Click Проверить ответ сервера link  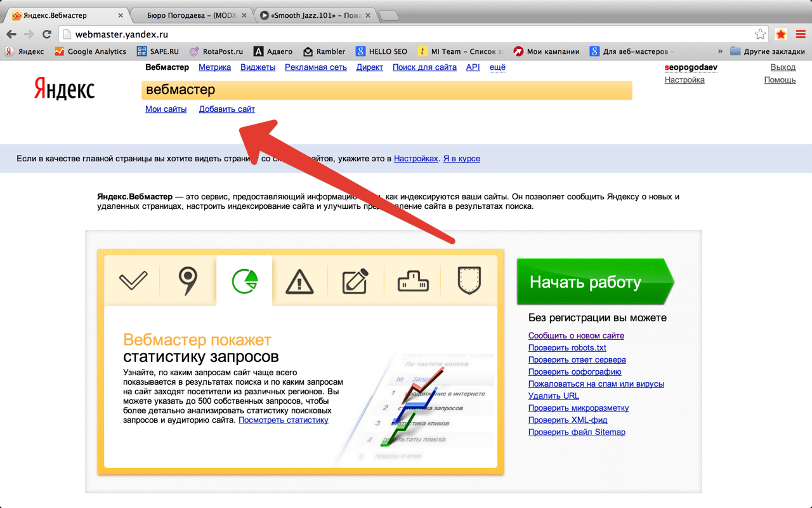(x=577, y=360)
